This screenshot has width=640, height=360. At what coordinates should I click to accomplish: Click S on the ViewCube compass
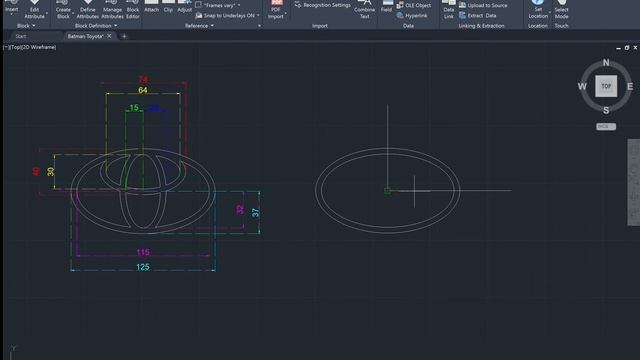(x=606, y=110)
